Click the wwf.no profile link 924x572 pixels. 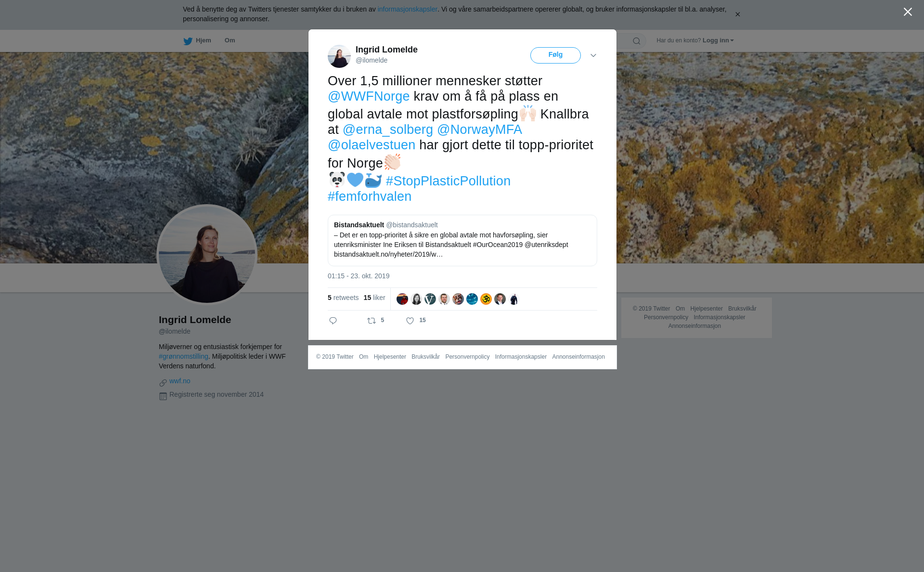[180, 381]
